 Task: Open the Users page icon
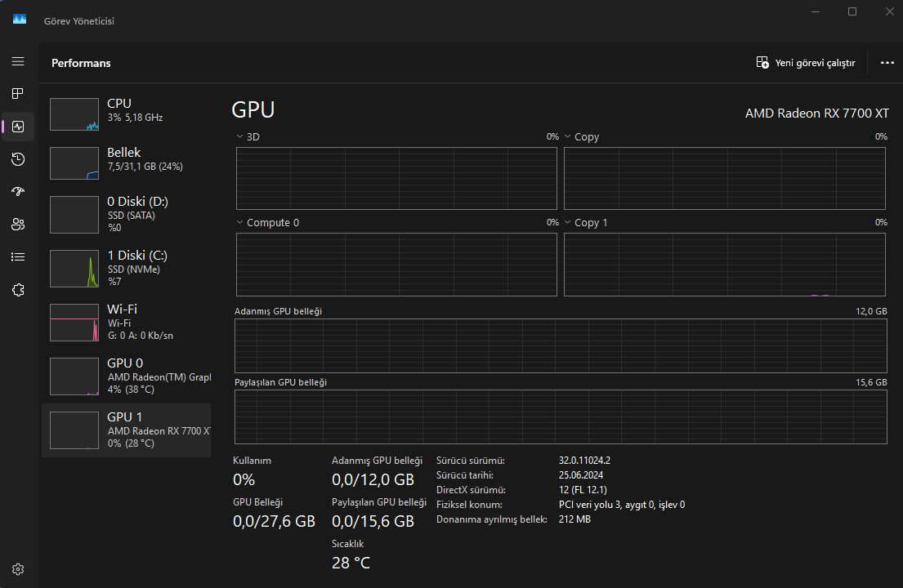[18, 225]
